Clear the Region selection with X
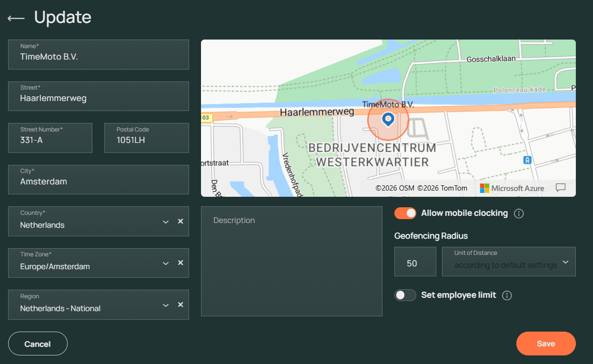The width and height of the screenshot is (593, 364). (181, 304)
